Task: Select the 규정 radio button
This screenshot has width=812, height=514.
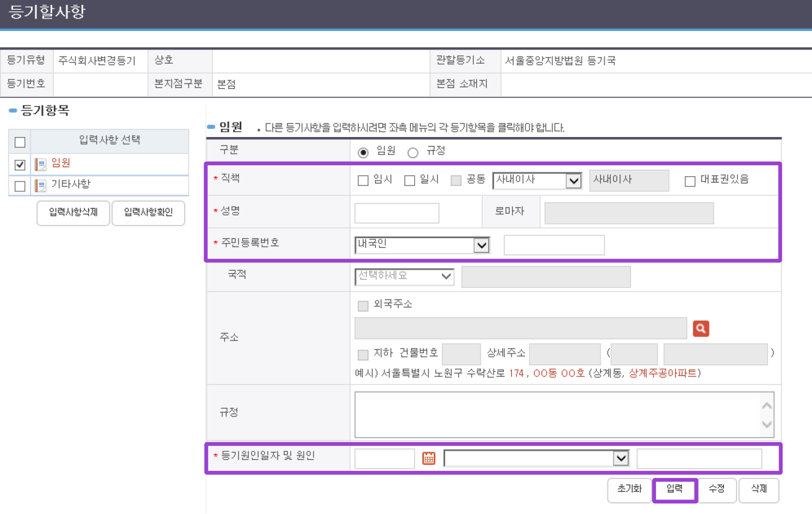Action: point(413,153)
